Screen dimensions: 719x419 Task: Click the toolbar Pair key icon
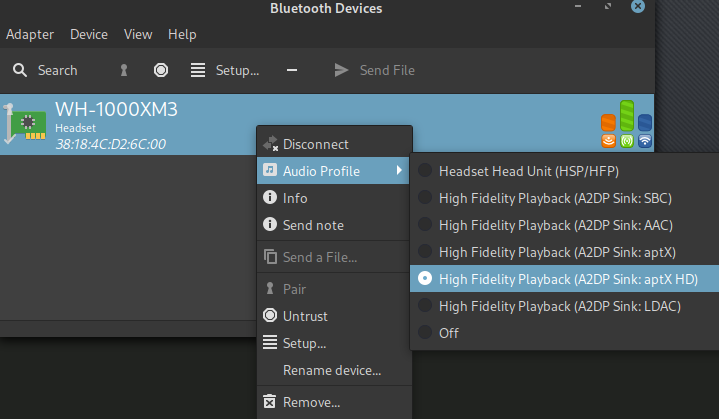(x=124, y=70)
